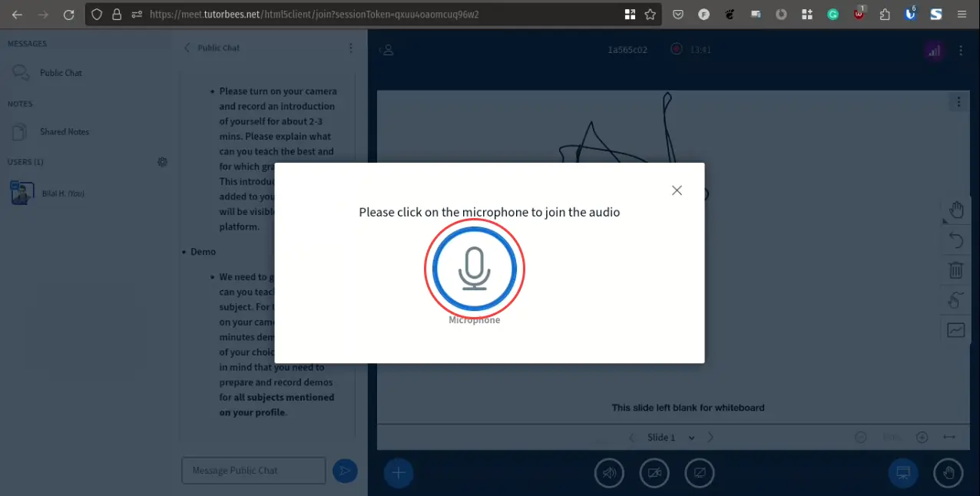Image resolution: width=980 pixels, height=496 pixels.
Task: Open the main options menu at top right
Action: (x=961, y=51)
